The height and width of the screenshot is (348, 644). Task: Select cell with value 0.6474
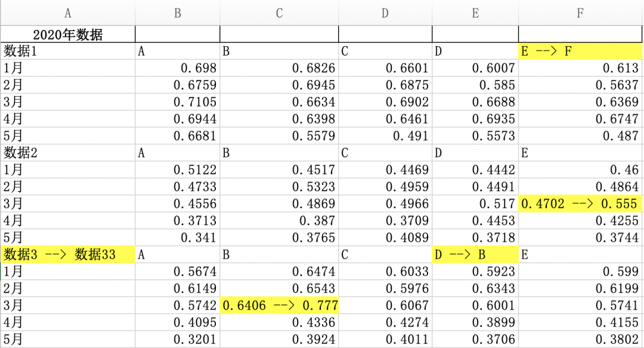pos(279,272)
